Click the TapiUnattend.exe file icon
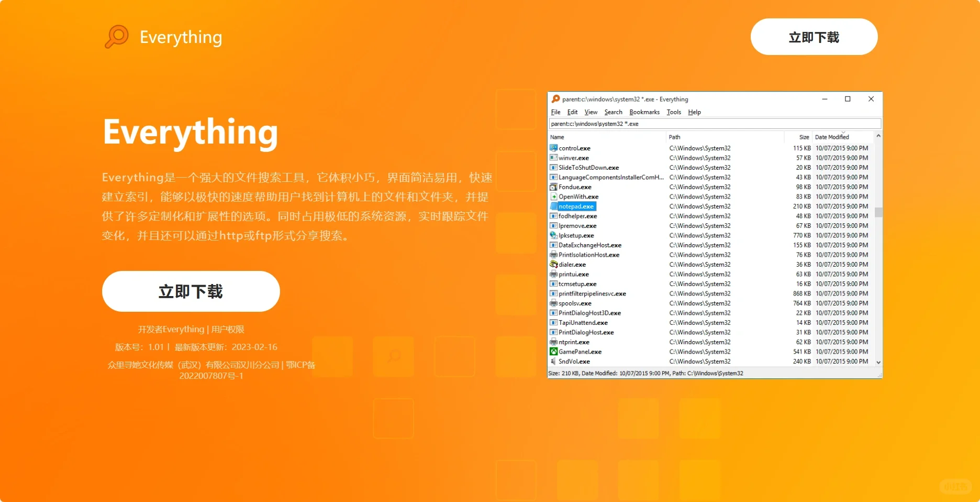The height and width of the screenshot is (502, 980). click(553, 323)
